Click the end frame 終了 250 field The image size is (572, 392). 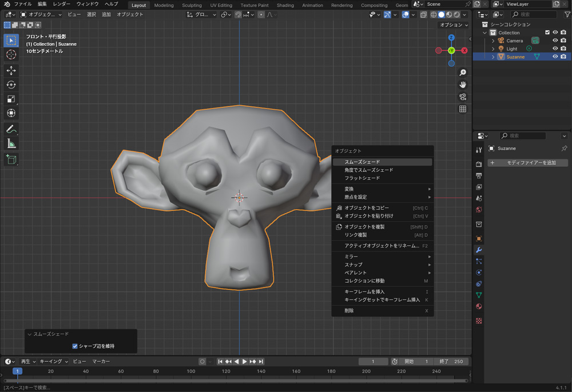pos(452,362)
